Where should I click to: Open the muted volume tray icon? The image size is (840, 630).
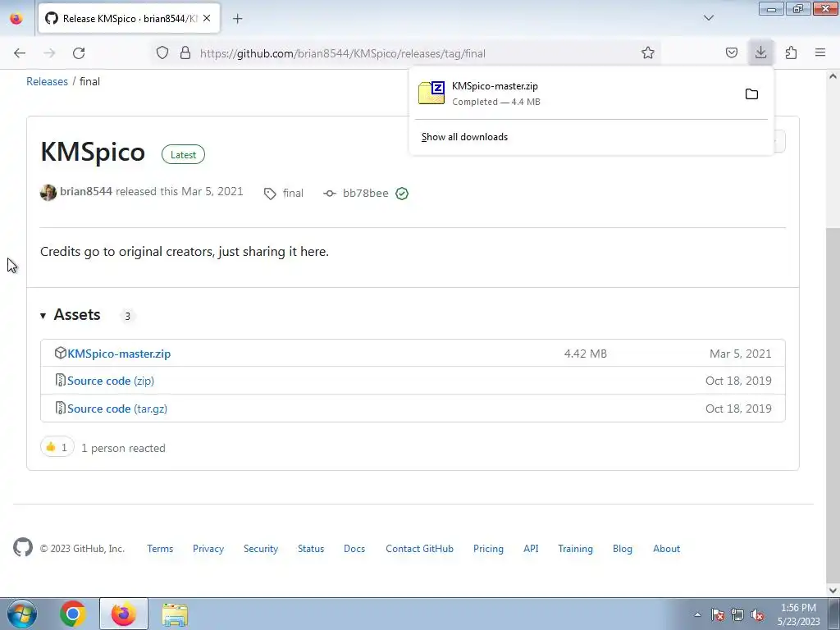click(x=757, y=614)
